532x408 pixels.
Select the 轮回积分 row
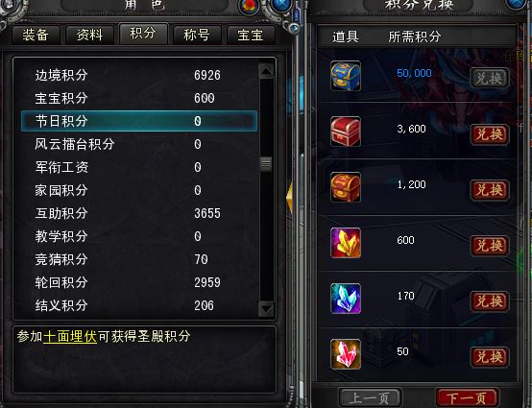tap(139, 282)
